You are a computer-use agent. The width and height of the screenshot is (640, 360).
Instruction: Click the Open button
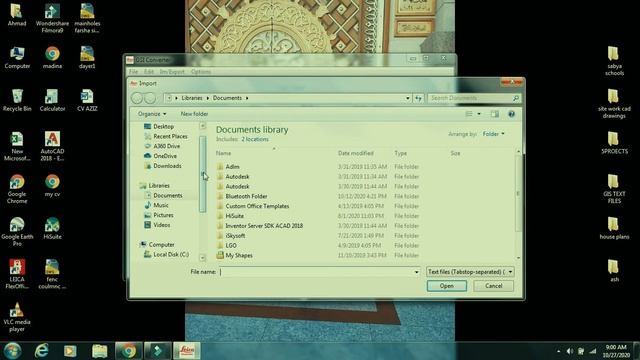click(x=447, y=286)
